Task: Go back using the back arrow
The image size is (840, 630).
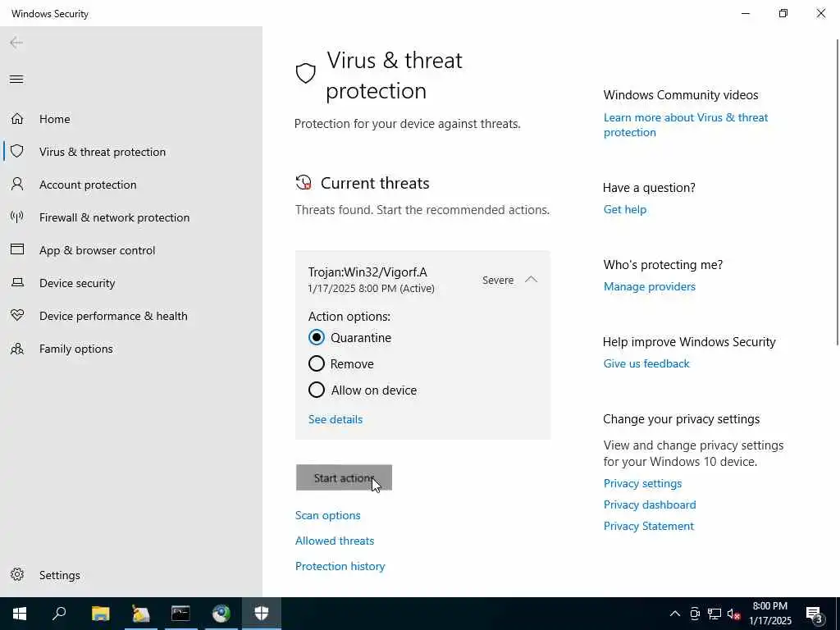Action: click(16, 43)
